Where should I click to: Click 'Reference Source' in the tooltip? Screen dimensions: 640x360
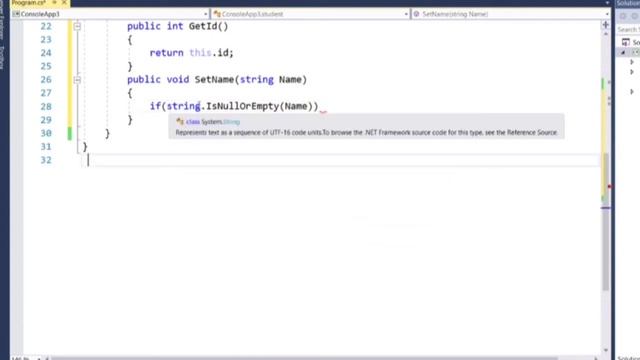tap(532, 133)
